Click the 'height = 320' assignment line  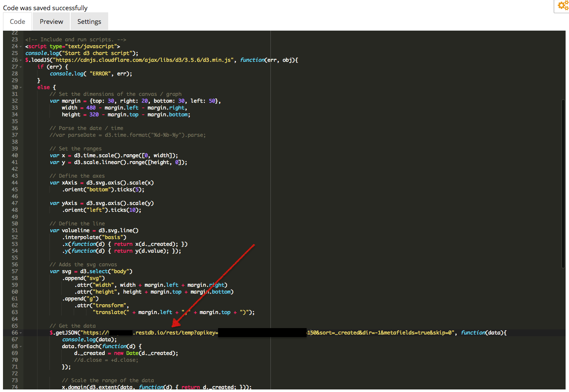126,115
